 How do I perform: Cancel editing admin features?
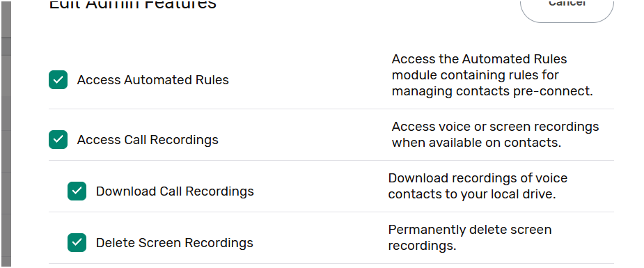pos(567,6)
